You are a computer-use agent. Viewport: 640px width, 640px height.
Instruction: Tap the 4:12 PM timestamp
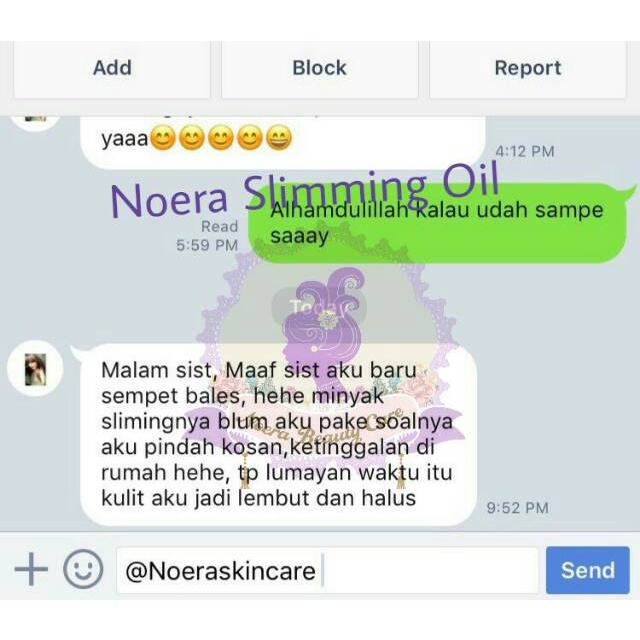(x=525, y=151)
